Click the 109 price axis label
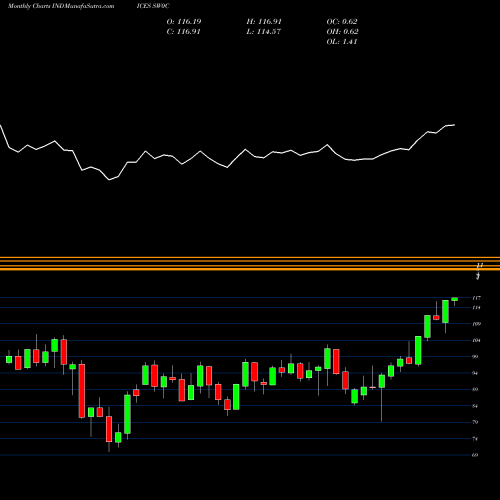 (x=477, y=324)
